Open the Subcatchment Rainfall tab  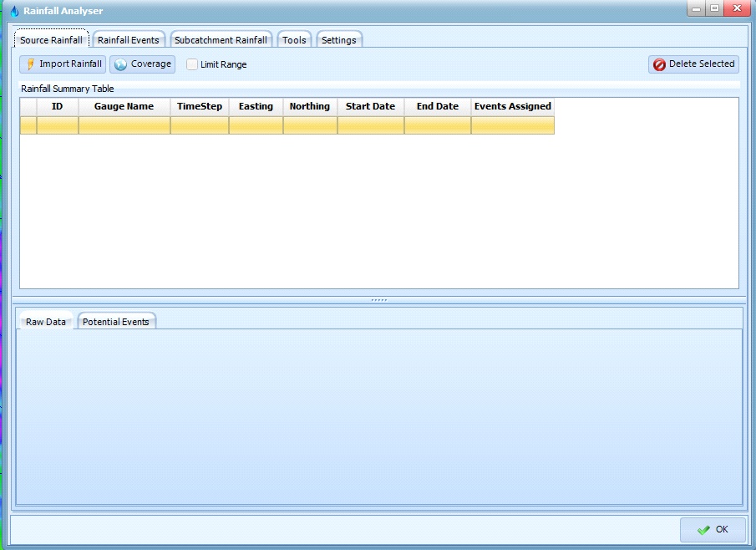(x=221, y=40)
